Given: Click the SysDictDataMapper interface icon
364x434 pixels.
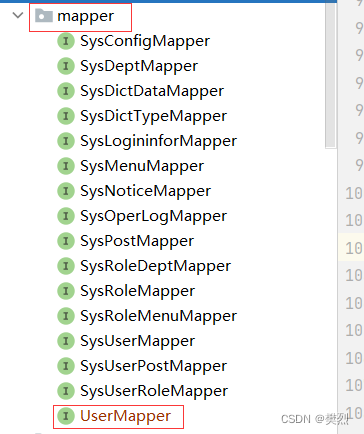Looking at the screenshot, I should (66, 91).
